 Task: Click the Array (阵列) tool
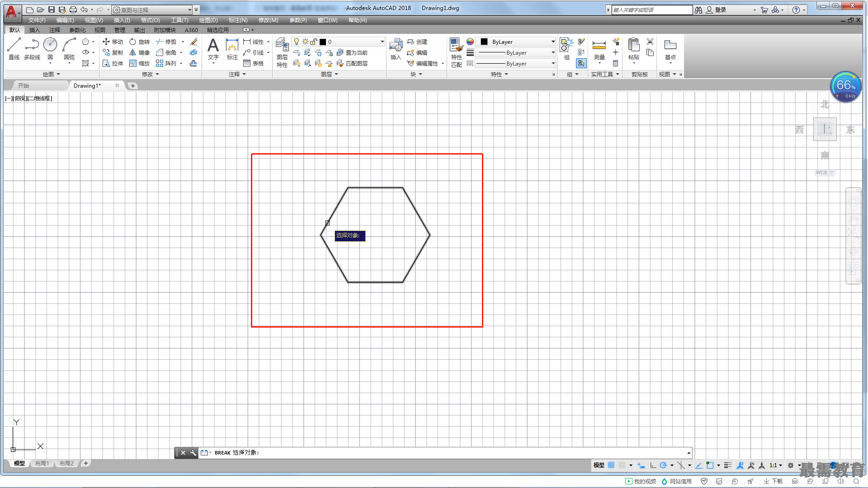point(166,63)
